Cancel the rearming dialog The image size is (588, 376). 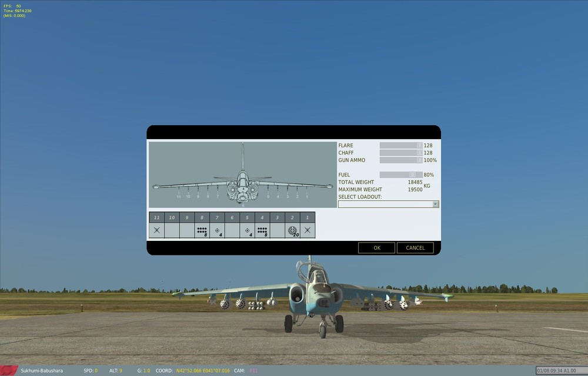tap(415, 247)
